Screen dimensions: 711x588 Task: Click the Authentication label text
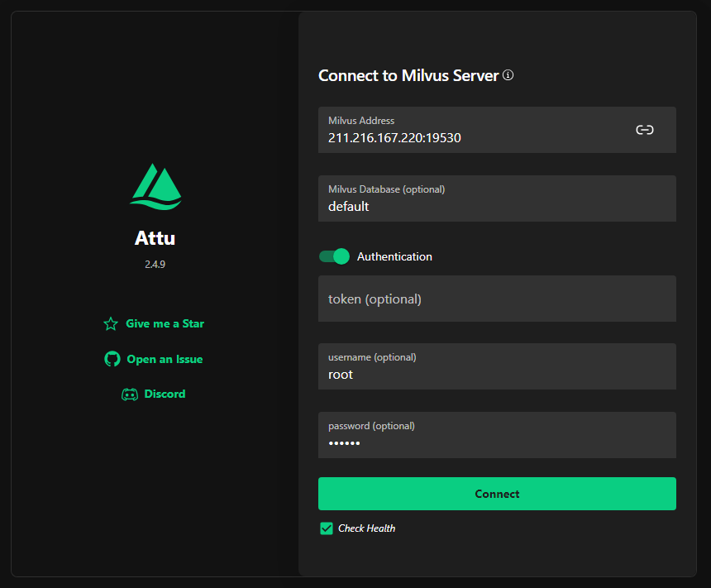click(394, 257)
